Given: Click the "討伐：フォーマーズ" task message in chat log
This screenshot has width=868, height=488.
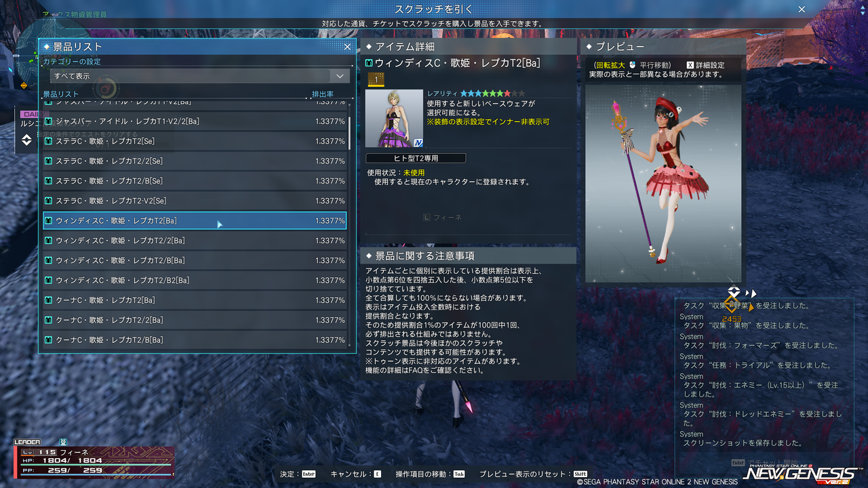Looking at the screenshot, I should tap(762, 345).
